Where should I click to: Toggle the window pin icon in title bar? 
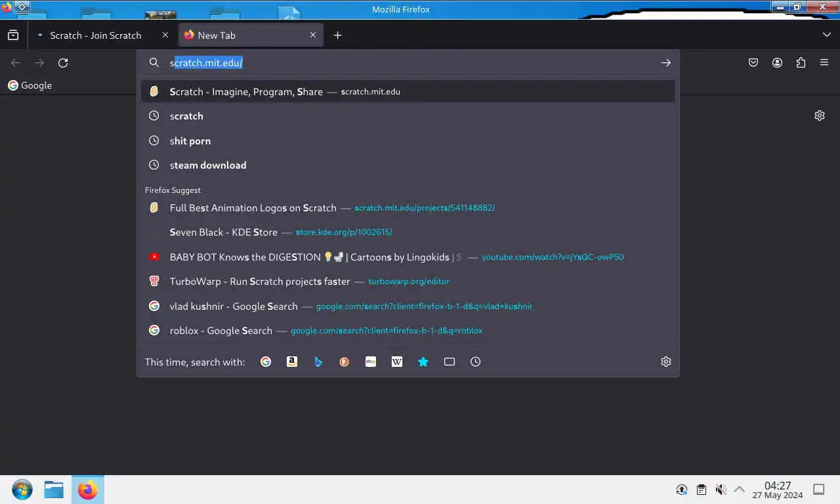22,7
